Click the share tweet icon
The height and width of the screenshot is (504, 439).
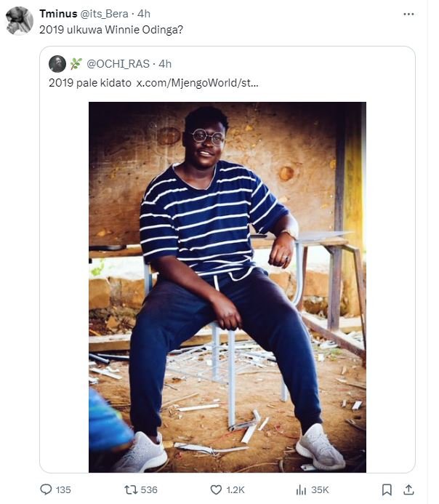coord(408,489)
